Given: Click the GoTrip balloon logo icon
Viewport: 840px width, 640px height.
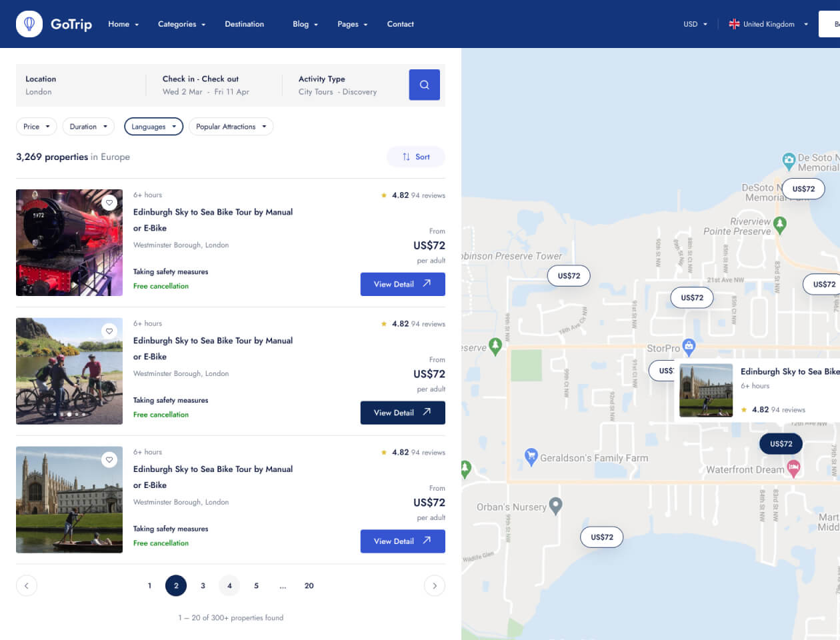Looking at the screenshot, I should (x=29, y=24).
